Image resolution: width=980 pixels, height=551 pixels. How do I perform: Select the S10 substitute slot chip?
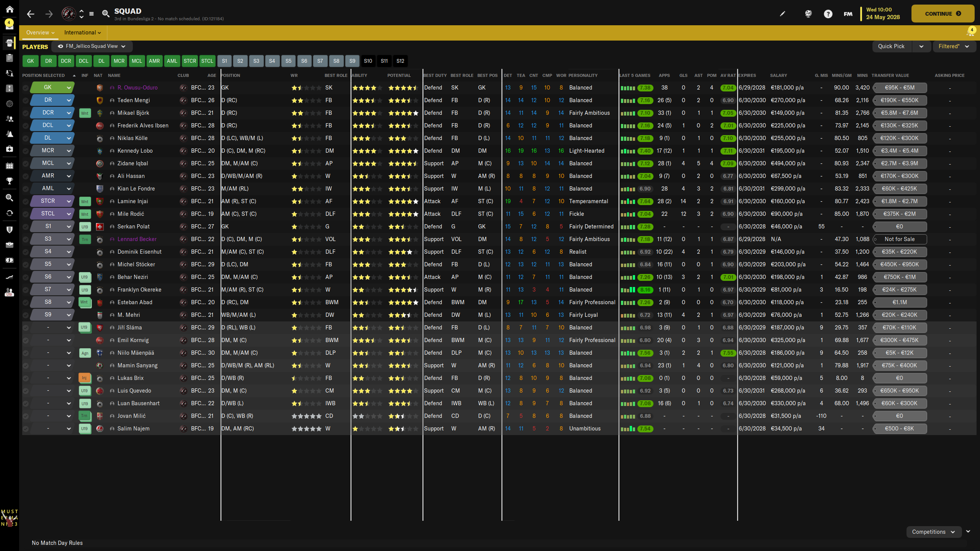(x=368, y=61)
